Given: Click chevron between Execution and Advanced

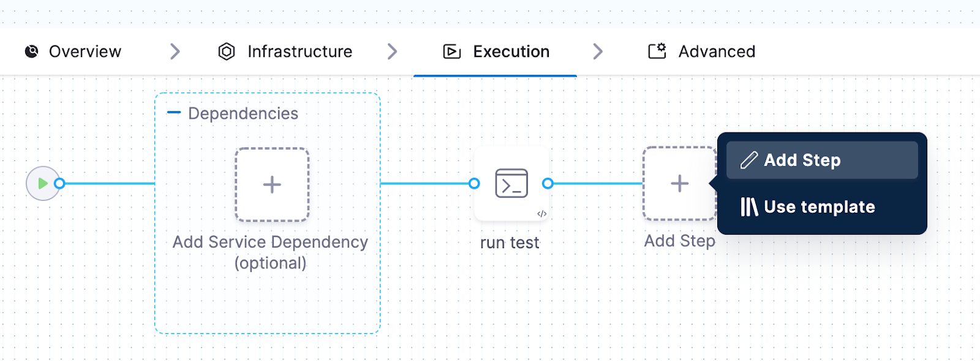Looking at the screenshot, I should click(598, 51).
